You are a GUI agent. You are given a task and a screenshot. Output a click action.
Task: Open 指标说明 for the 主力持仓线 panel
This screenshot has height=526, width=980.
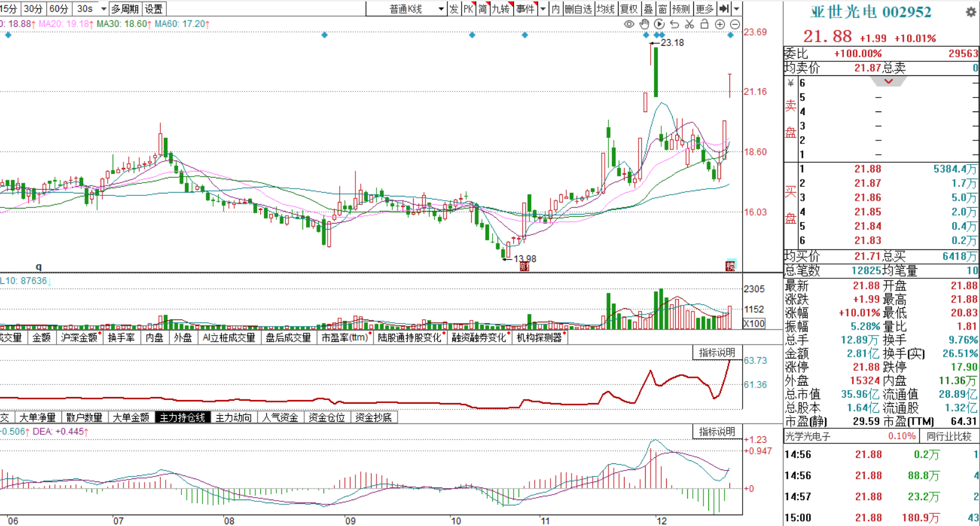tap(717, 352)
